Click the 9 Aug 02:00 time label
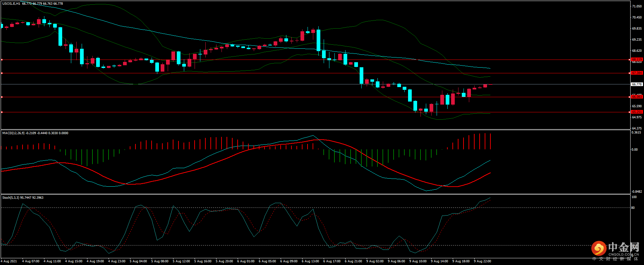Image resolution: width=644 pixels, height=265 pixels. pos(375,261)
